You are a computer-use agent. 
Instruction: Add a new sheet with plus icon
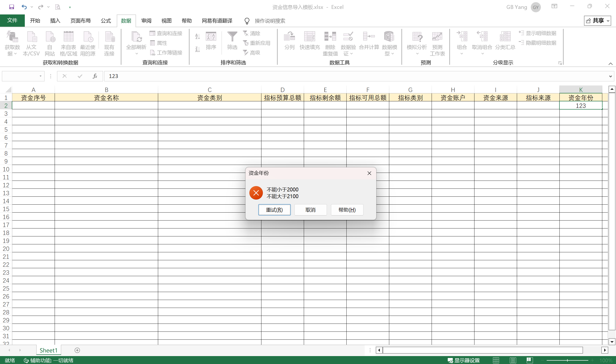(77, 350)
